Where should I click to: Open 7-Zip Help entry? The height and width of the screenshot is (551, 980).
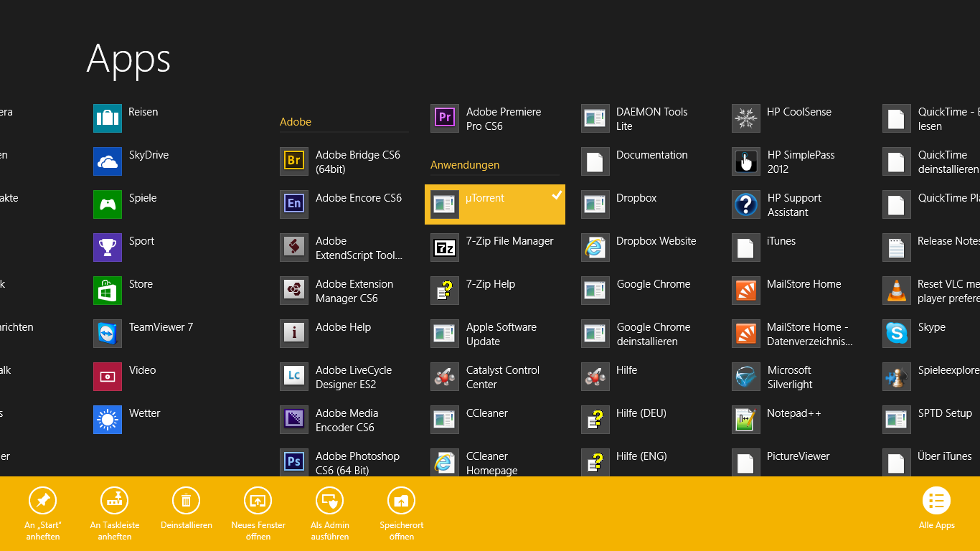[495, 291]
